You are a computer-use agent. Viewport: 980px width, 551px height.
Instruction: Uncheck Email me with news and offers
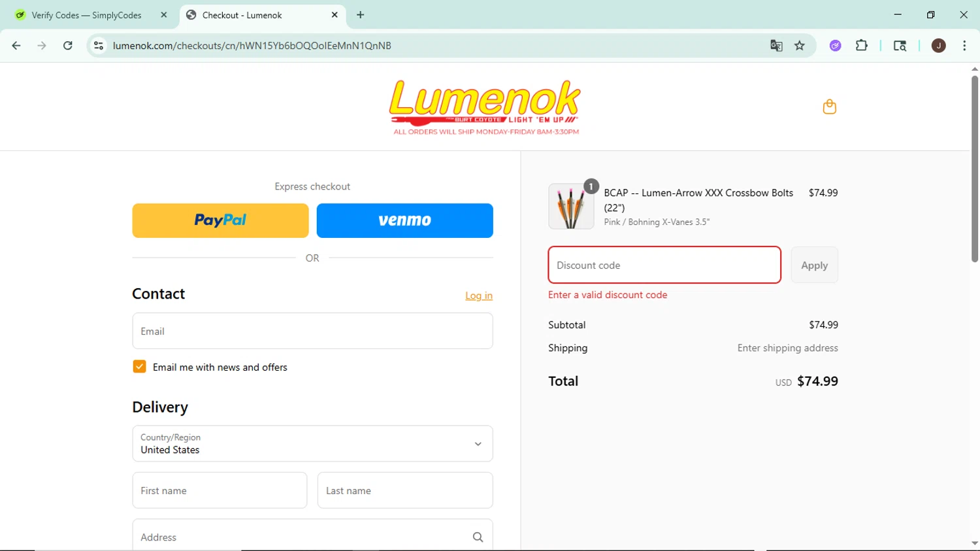pyautogui.click(x=139, y=367)
